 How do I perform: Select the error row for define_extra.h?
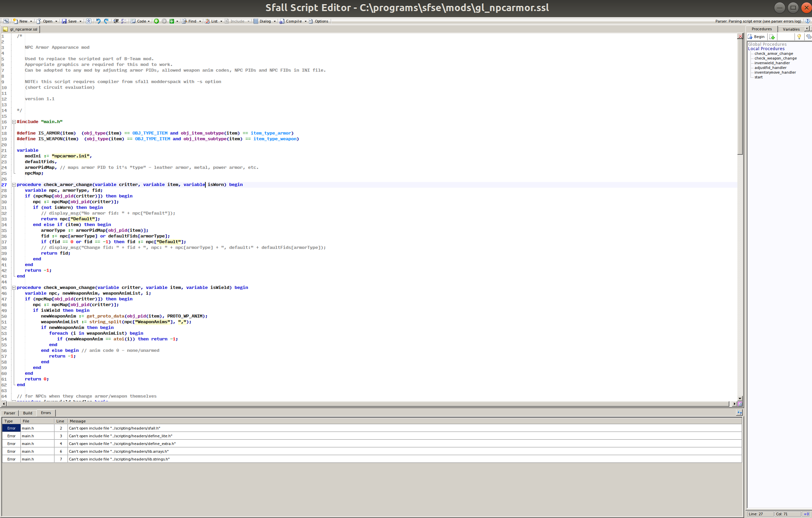click(x=372, y=444)
